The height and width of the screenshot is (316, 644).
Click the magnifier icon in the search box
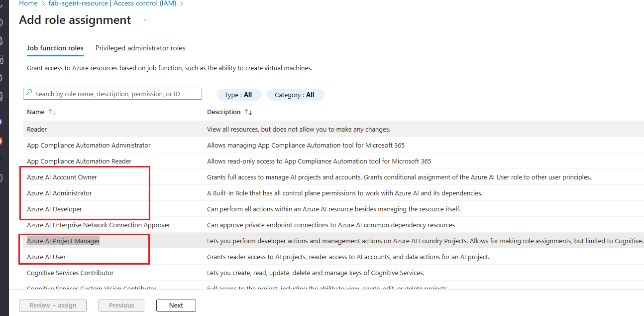point(29,93)
